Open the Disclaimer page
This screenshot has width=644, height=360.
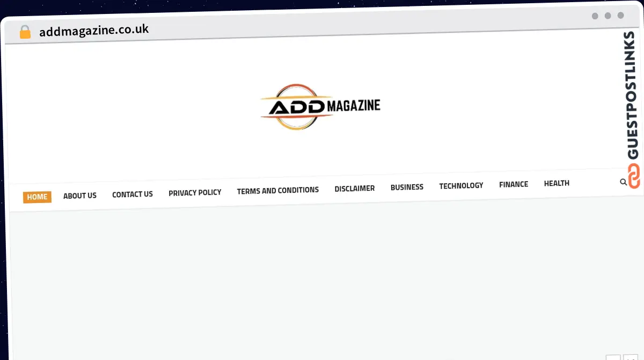click(355, 189)
